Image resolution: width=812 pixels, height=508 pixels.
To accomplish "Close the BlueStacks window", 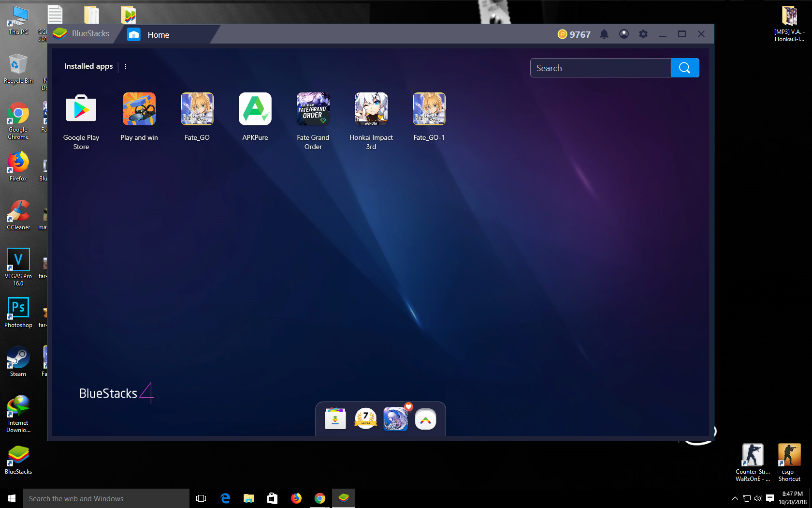I will pyautogui.click(x=701, y=34).
